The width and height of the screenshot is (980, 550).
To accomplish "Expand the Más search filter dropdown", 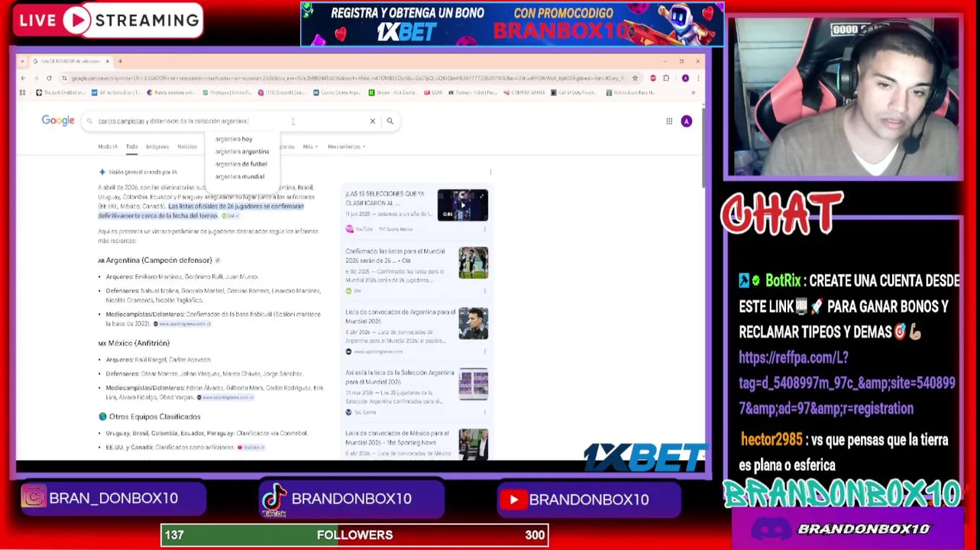I will 309,147.
